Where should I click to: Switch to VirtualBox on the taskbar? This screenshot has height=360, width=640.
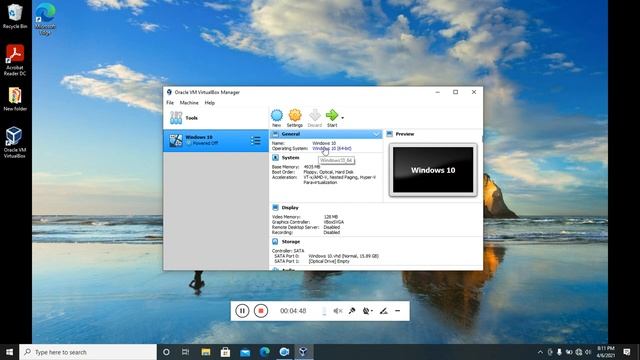(x=303, y=352)
